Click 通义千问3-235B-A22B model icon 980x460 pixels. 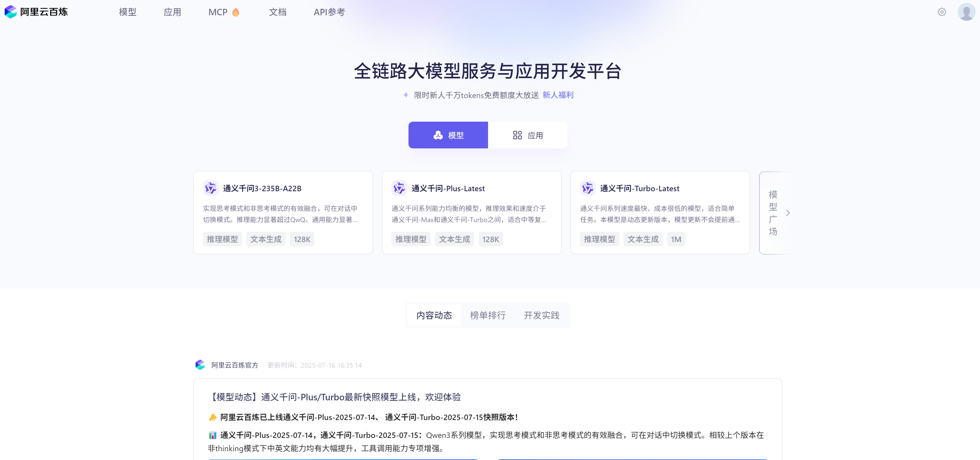tap(210, 188)
